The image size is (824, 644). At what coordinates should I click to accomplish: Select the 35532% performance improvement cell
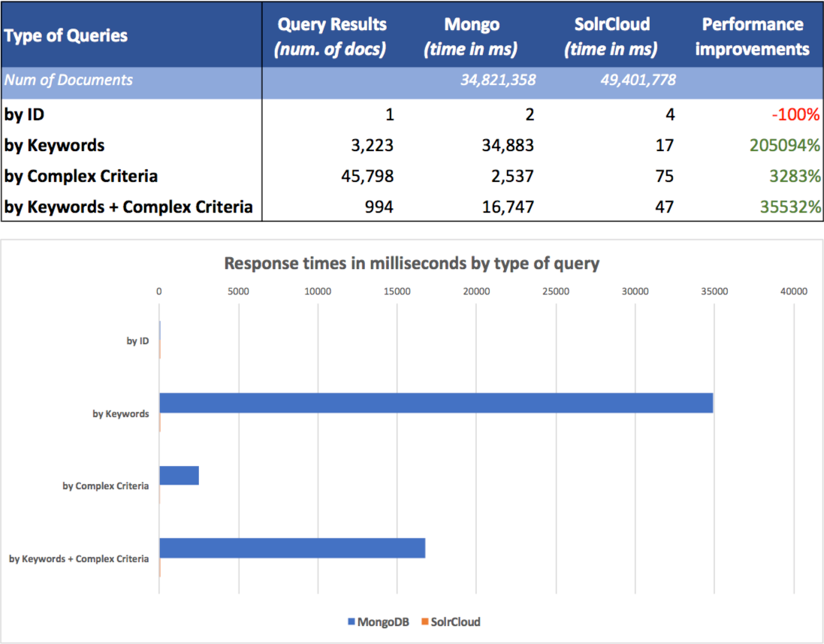pos(790,207)
